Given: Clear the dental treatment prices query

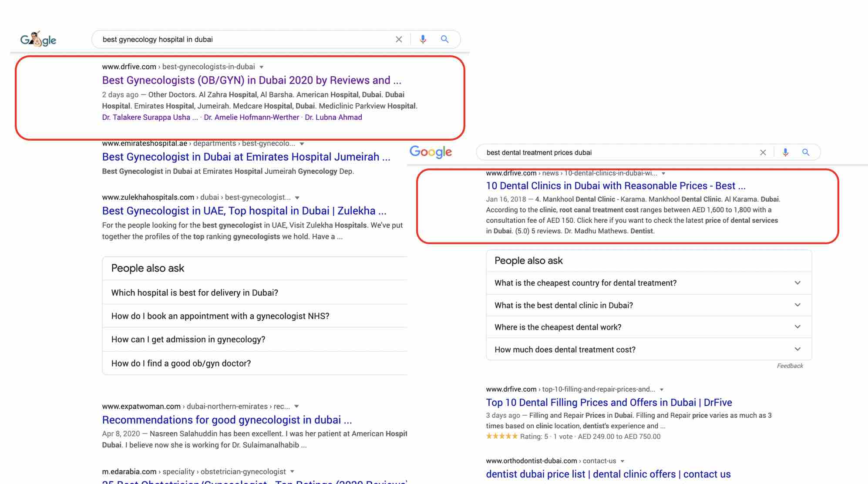Looking at the screenshot, I should [x=763, y=152].
